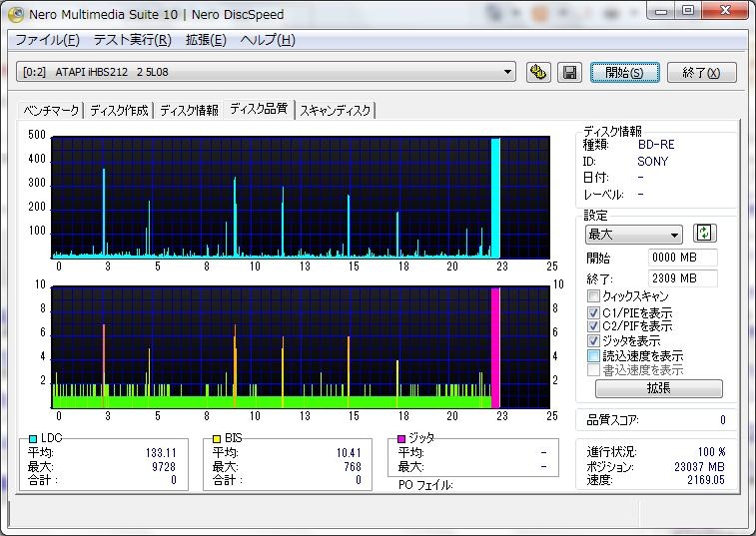The width and height of the screenshot is (756, 536).
Task: Click the BIS maximum value 768
Action: [x=353, y=466]
